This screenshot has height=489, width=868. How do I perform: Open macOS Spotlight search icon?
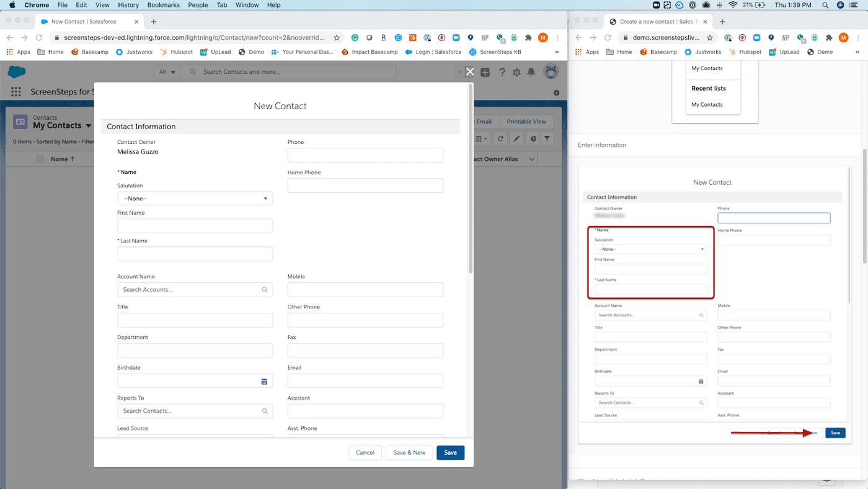click(x=825, y=5)
